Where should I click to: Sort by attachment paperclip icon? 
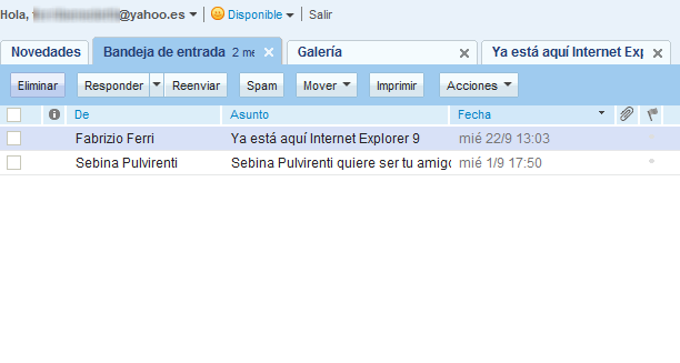coord(627,114)
